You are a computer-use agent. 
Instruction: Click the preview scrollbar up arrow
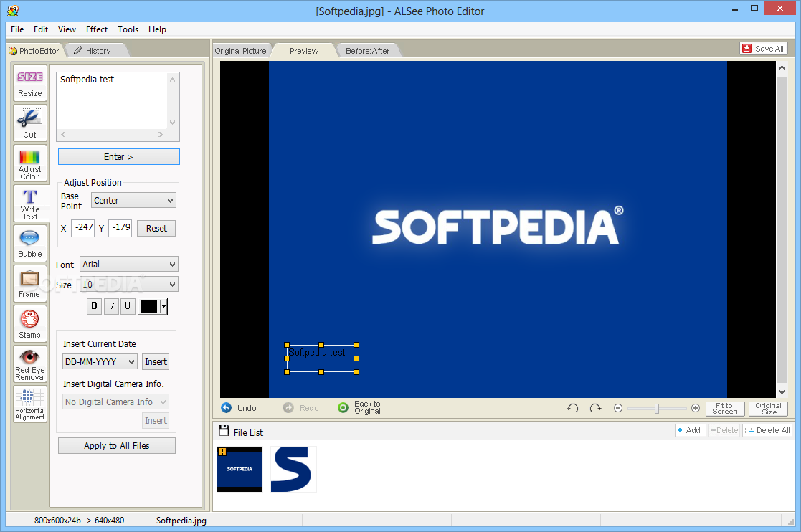click(x=782, y=67)
